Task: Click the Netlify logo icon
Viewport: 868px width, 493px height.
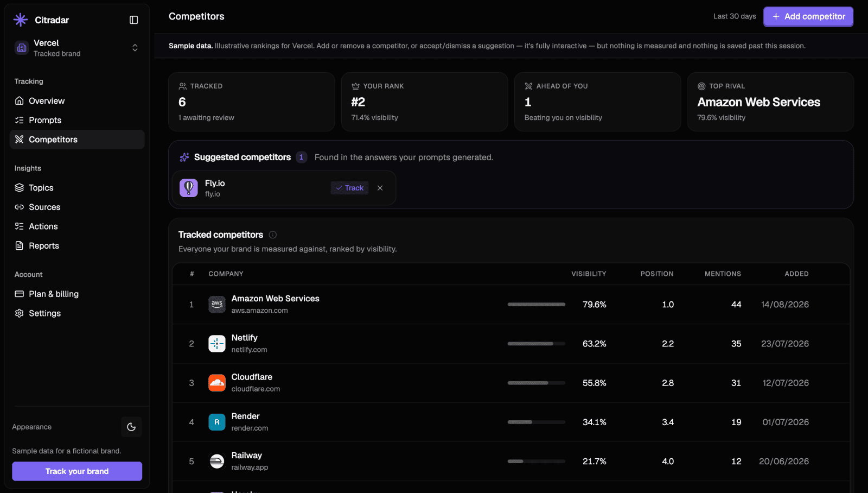Action: pos(217,344)
